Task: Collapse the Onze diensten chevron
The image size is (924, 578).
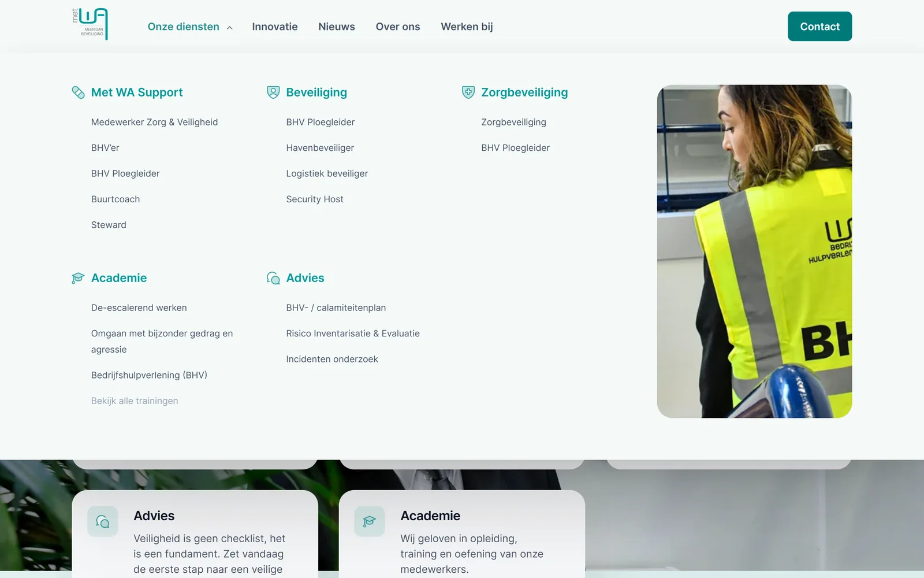Action: 230,27
